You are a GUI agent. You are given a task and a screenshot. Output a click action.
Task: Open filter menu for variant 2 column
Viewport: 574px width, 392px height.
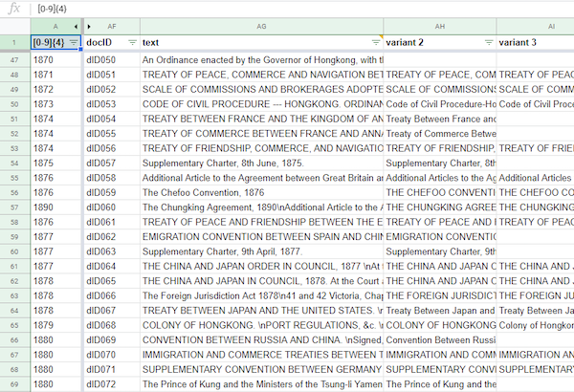(x=488, y=42)
